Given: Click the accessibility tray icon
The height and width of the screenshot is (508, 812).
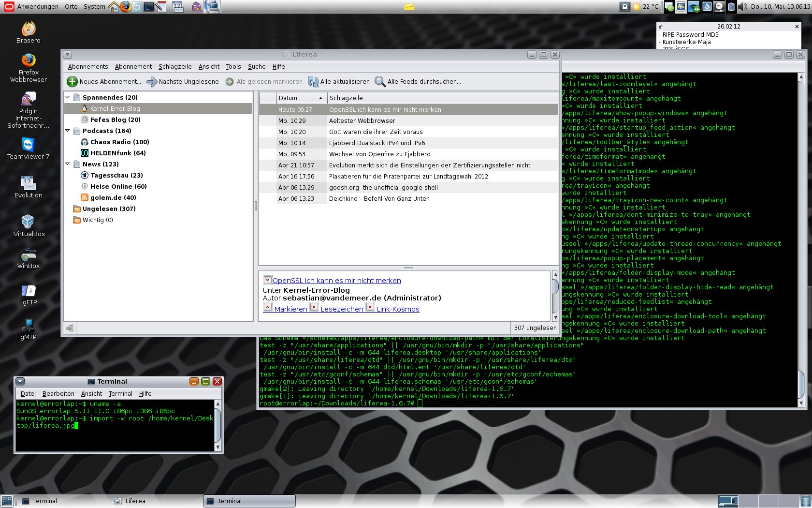Looking at the screenshot, I should coord(707,7).
